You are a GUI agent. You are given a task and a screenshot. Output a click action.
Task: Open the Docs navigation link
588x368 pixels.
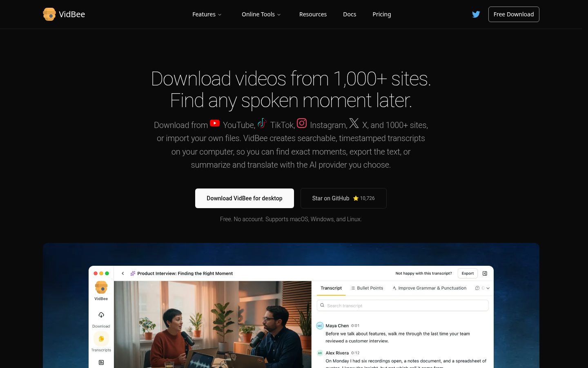click(350, 14)
